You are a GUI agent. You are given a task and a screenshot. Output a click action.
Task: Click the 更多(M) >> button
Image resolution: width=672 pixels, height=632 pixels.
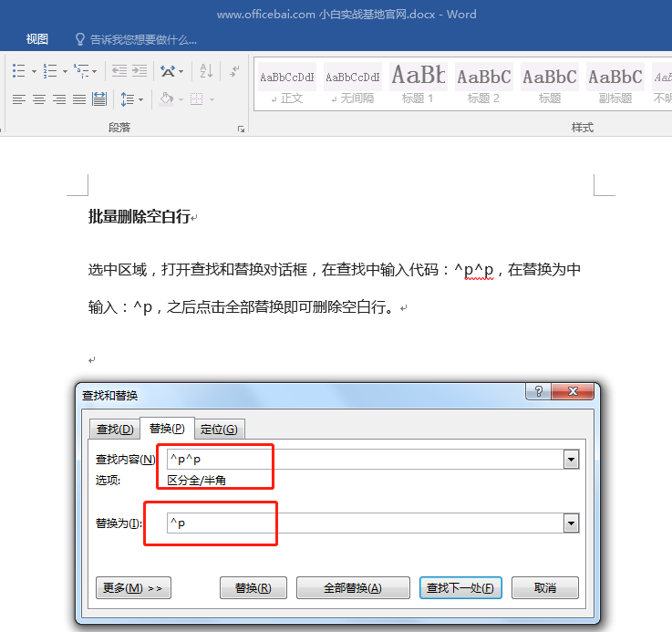tap(133, 588)
